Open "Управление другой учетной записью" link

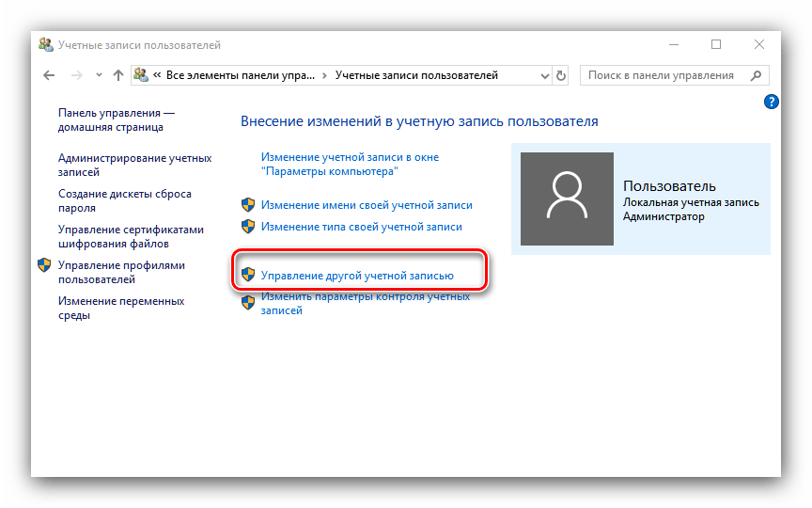(357, 276)
